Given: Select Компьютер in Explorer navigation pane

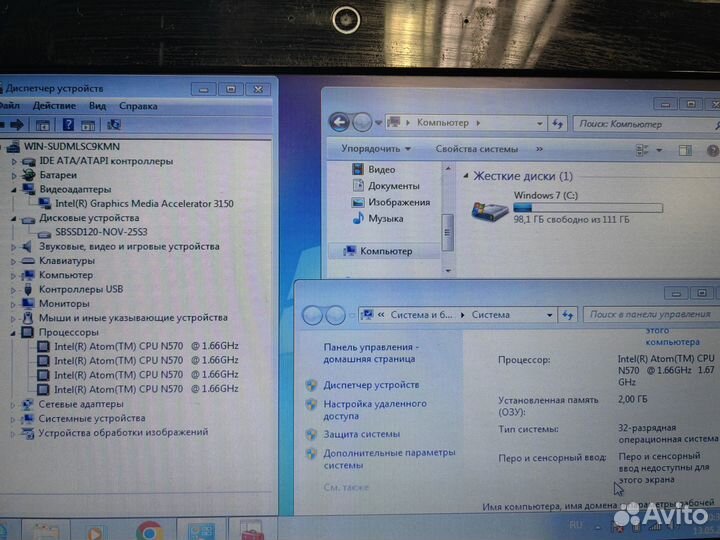Looking at the screenshot, I should click(386, 251).
